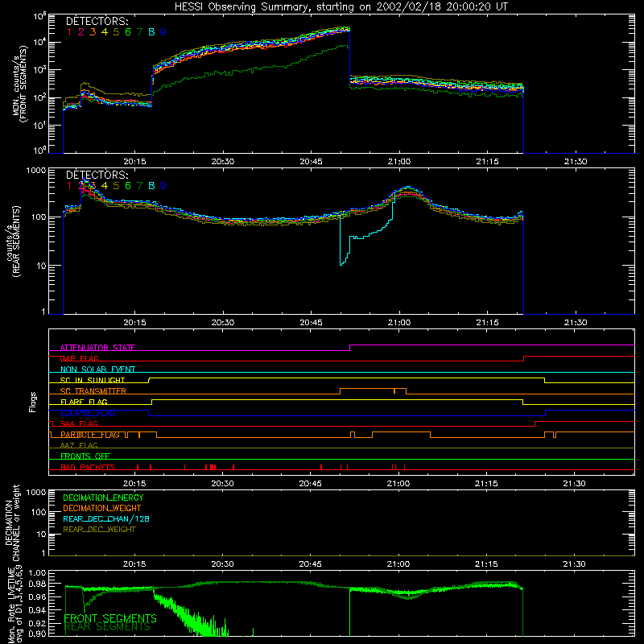The width and height of the screenshot is (644, 644).
Task: Click the FRONTS_OFF flag label
Action: 85,456
